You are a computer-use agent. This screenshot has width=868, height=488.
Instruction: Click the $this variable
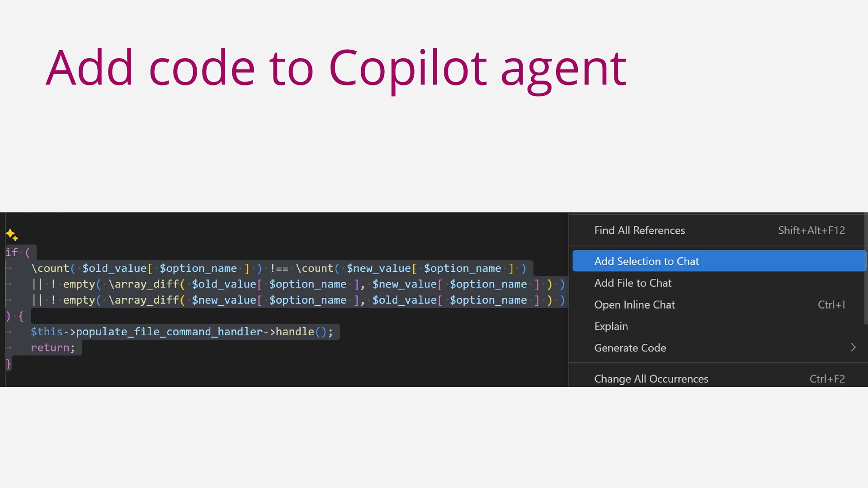pos(46,332)
